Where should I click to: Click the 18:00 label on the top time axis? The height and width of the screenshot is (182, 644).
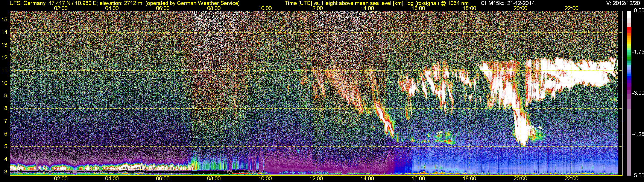click(x=469, y=8)
